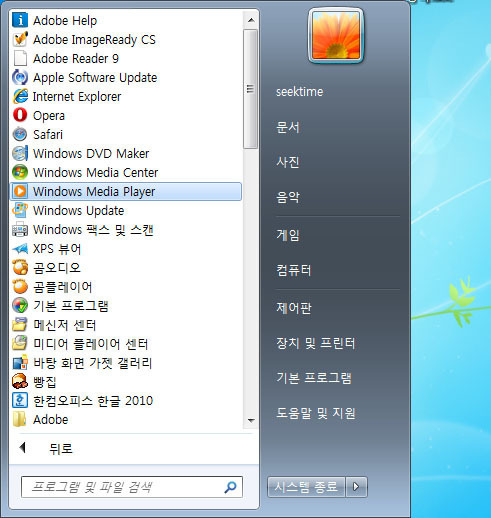The width and height of the screenshot is (491, 518).
Task: Open shutdown options arrow menu
Action: (356, 487)
